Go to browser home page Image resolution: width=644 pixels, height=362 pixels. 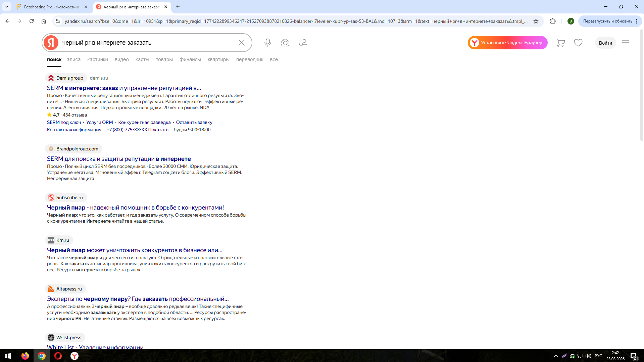pyautogui.click(x=44, y=21)
